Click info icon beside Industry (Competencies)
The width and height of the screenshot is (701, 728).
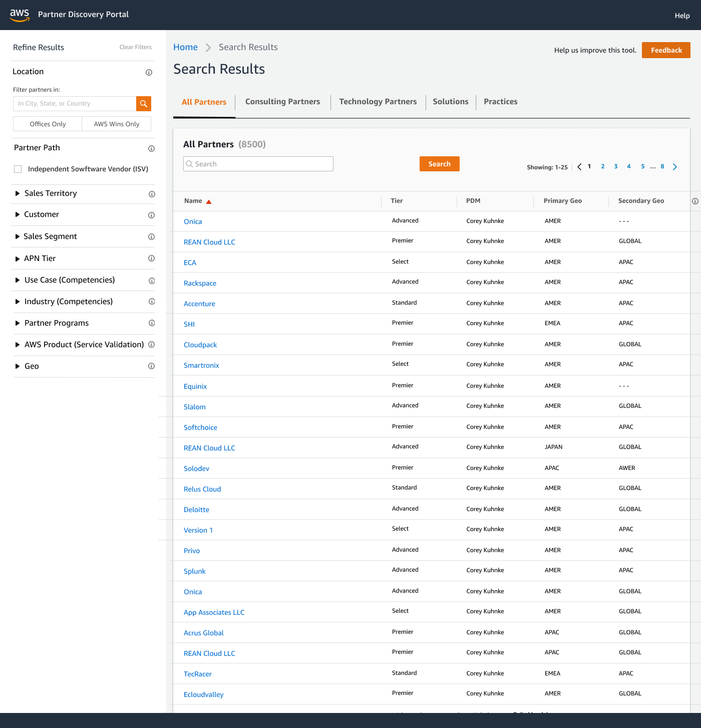[152, 302]
